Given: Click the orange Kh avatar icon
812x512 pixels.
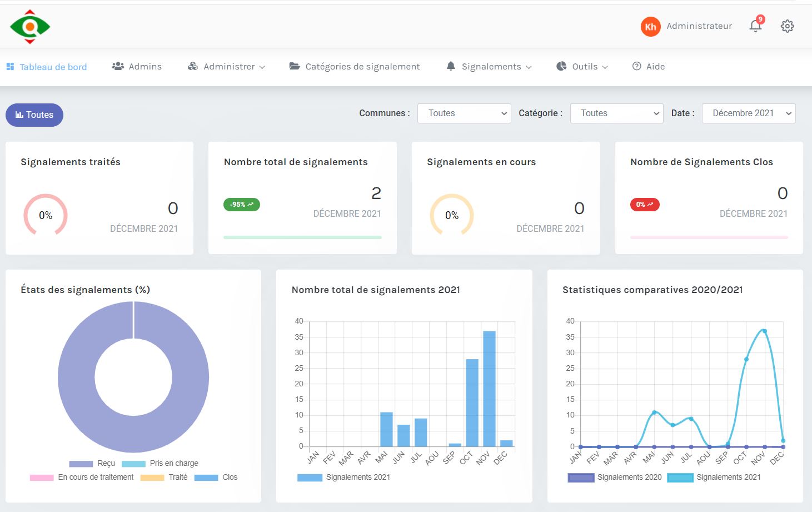Looking at the screenshot, I should (650, 27).
